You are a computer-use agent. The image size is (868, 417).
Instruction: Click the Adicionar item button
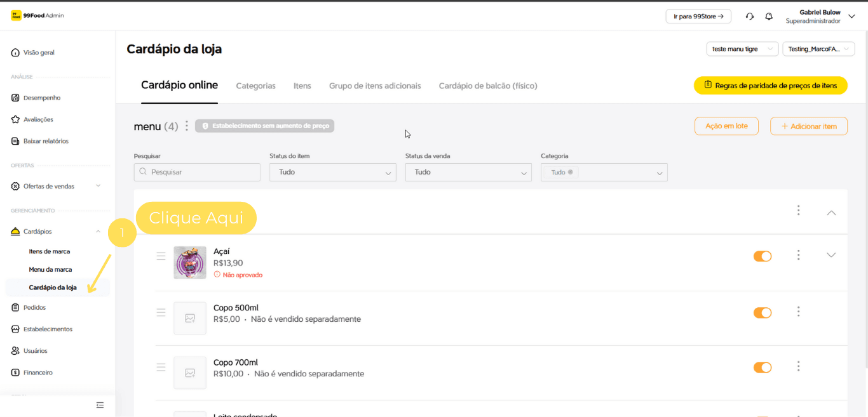(808, 126)
